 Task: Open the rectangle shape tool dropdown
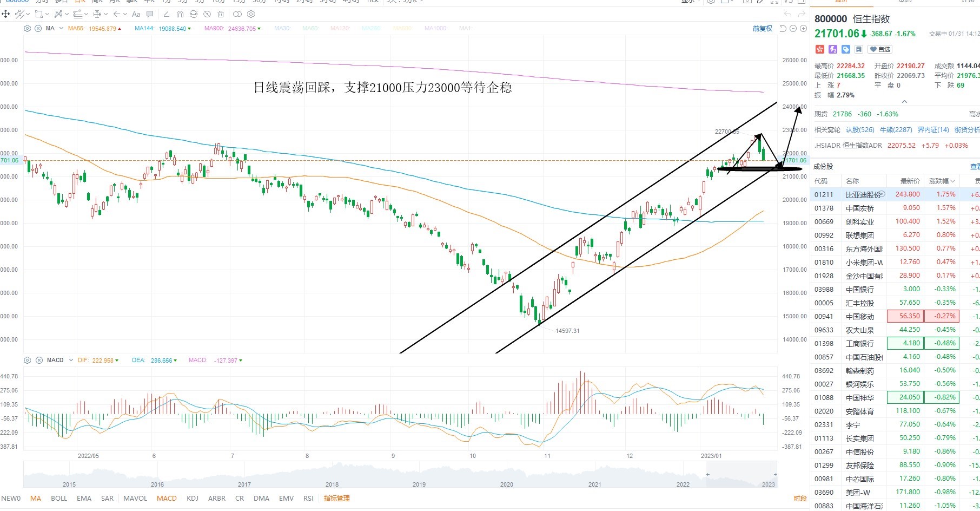(48, 14)
